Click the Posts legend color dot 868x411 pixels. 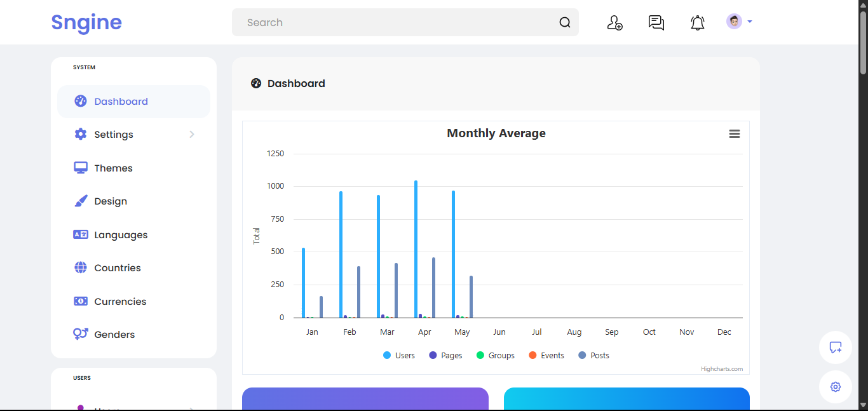[x=582, y=356]
